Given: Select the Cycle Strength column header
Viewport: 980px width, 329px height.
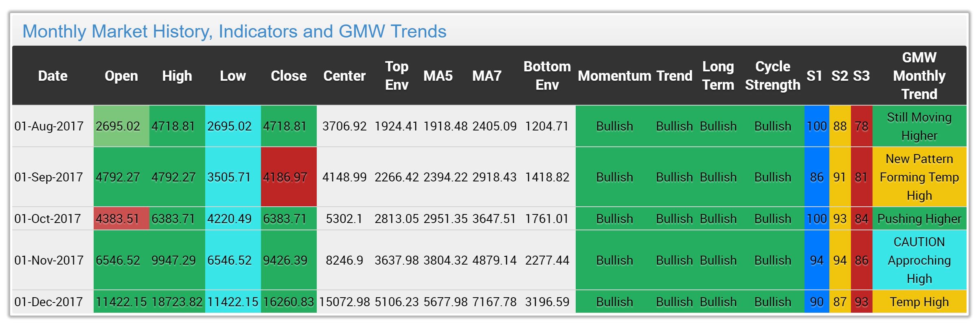Looking at the screenshot, I should tap(772, 76).
